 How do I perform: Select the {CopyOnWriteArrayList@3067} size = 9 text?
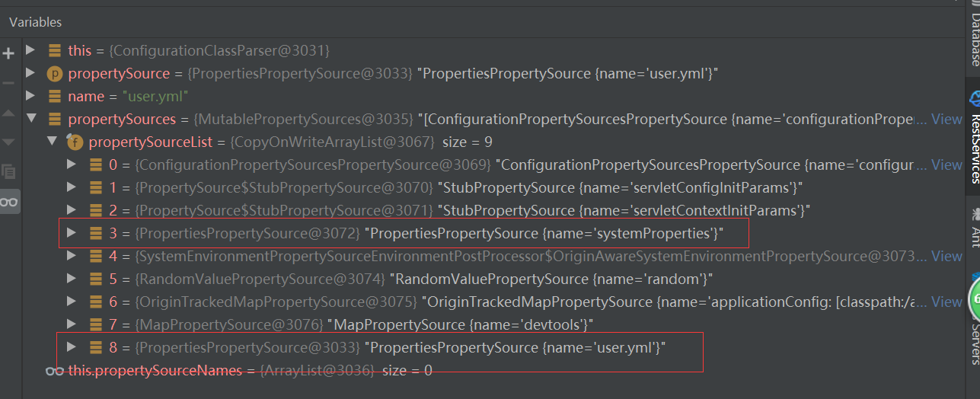362,142
